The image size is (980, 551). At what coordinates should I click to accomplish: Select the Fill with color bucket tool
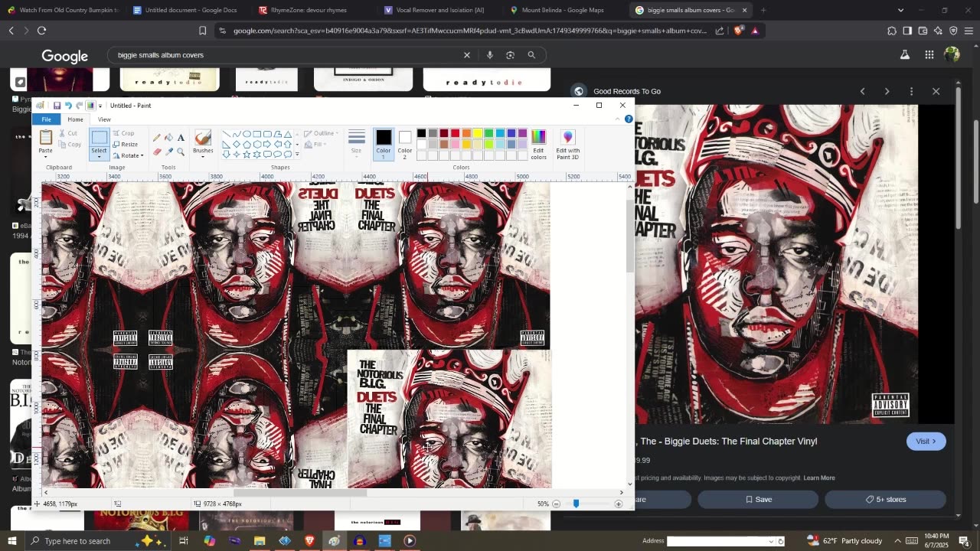pyautogui.click(x=169, y=138)
